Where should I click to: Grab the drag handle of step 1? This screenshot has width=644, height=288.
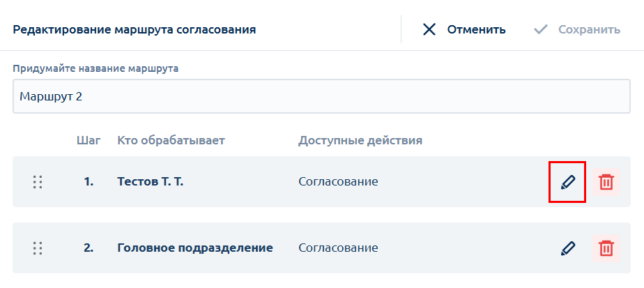coord(38,181)
